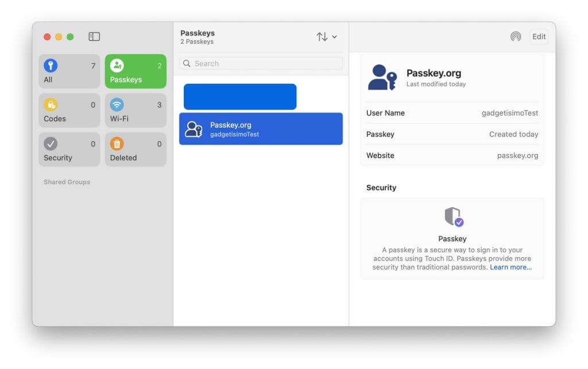The image size is (588, 369).
Task: Select the Passkey.org list entry
Action: point(261,129)
